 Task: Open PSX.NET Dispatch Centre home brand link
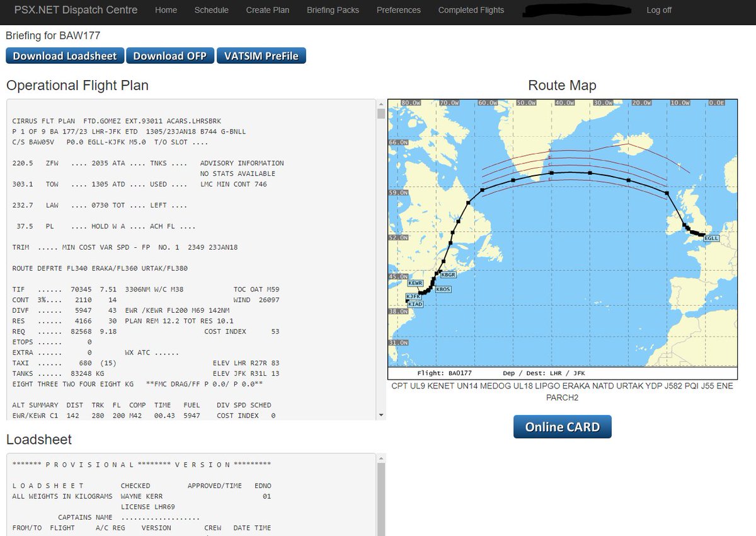[76, 10]
